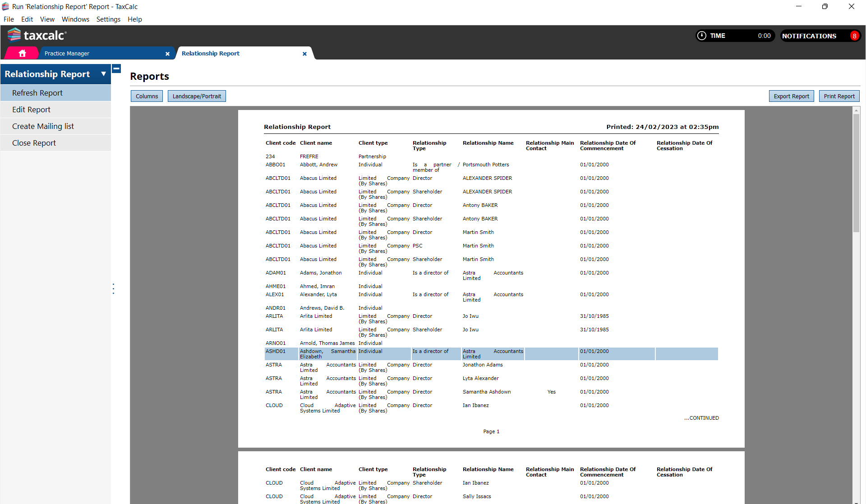Switch to Practice Manager tab

pos(67,53)
